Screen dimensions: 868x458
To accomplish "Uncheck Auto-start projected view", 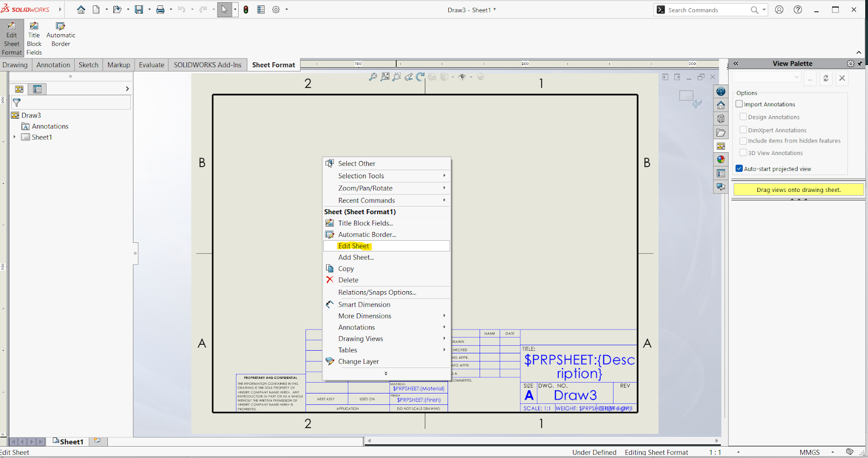I will tap(739, 169).
